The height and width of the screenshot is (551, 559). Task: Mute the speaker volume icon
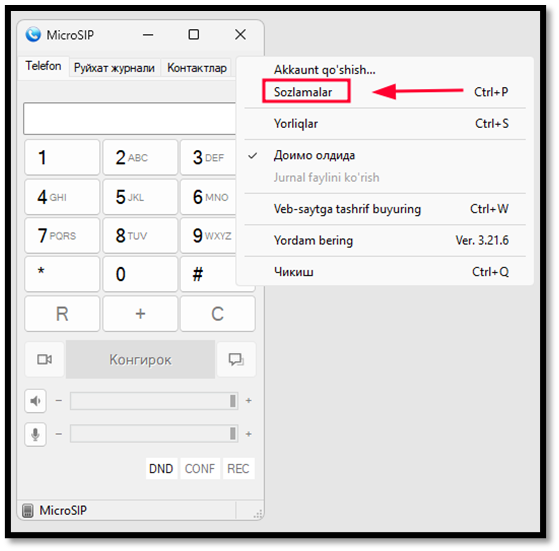35,401
